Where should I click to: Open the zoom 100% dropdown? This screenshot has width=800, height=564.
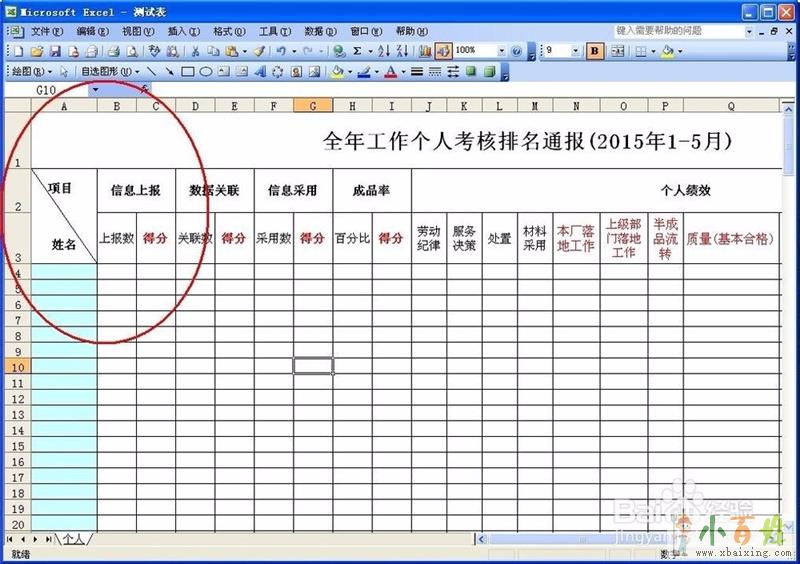click(x=502, y=51)
